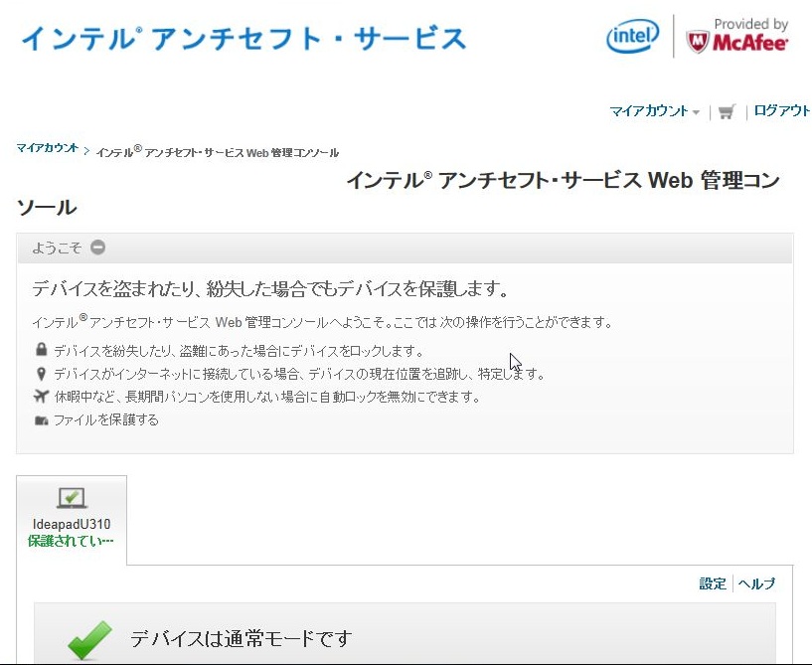Open the shopping cart icon

[x=728, y=111]
